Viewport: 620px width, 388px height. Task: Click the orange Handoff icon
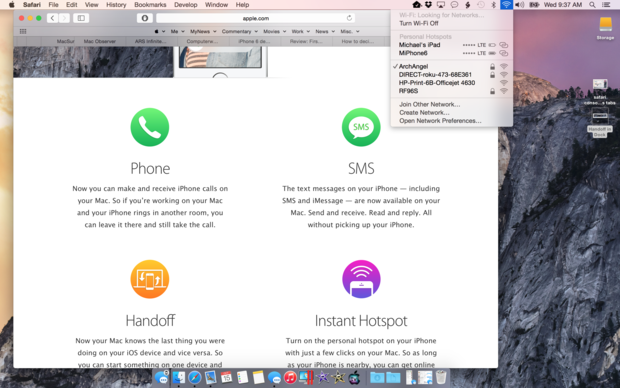150,279
